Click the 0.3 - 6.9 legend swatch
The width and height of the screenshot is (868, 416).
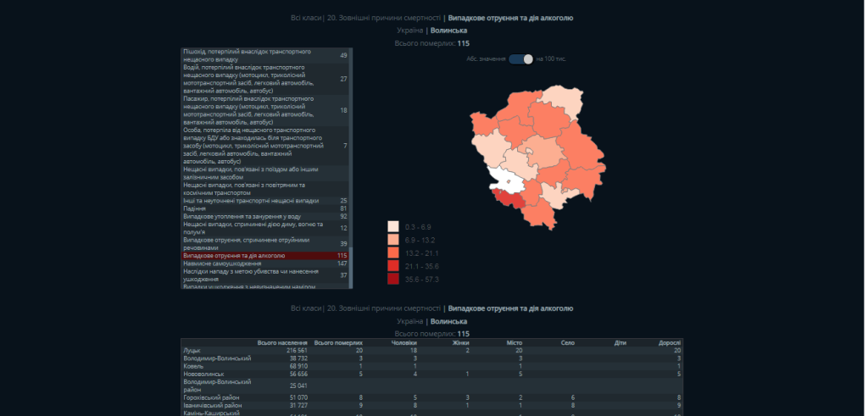pos(393,227)
